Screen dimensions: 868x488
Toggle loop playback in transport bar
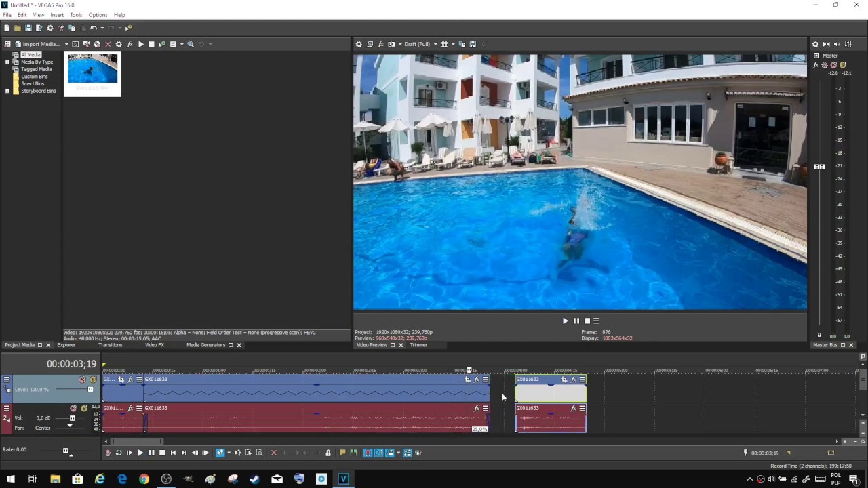point(119,453)
